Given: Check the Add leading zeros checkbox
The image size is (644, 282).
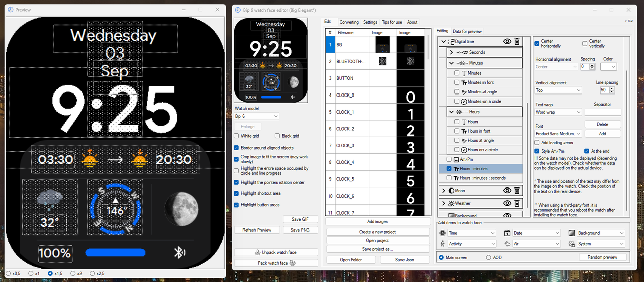Looking at the screenshot, I should [x=537, y=143].
